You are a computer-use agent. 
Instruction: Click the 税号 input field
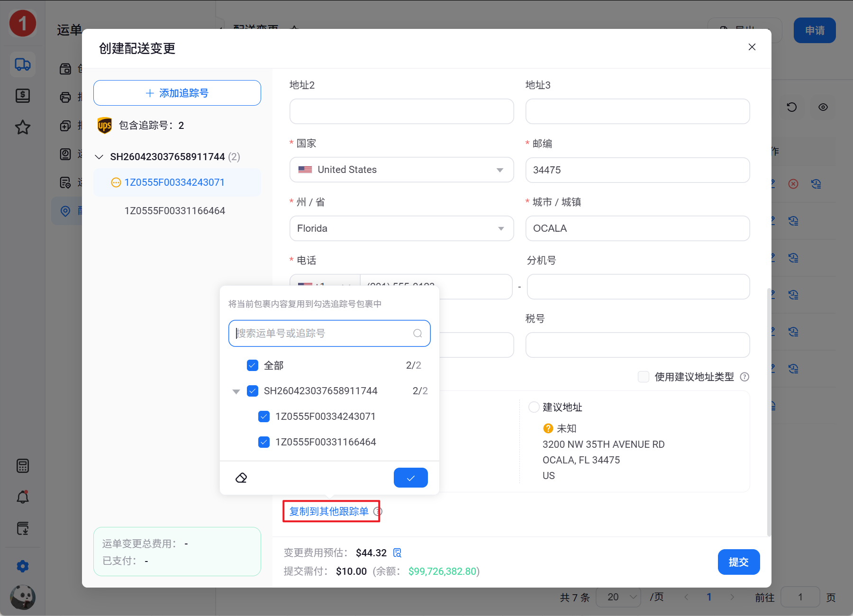tap(638, 345)
